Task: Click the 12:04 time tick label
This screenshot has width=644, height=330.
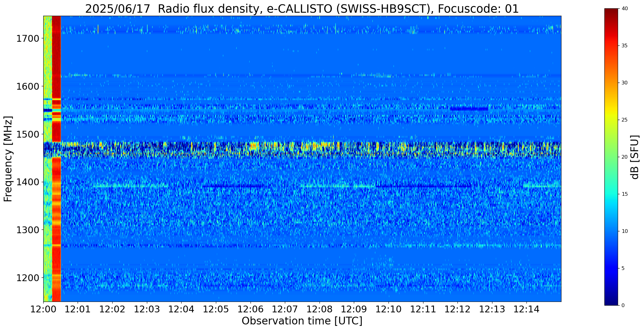Action: [x=182, y=309]
